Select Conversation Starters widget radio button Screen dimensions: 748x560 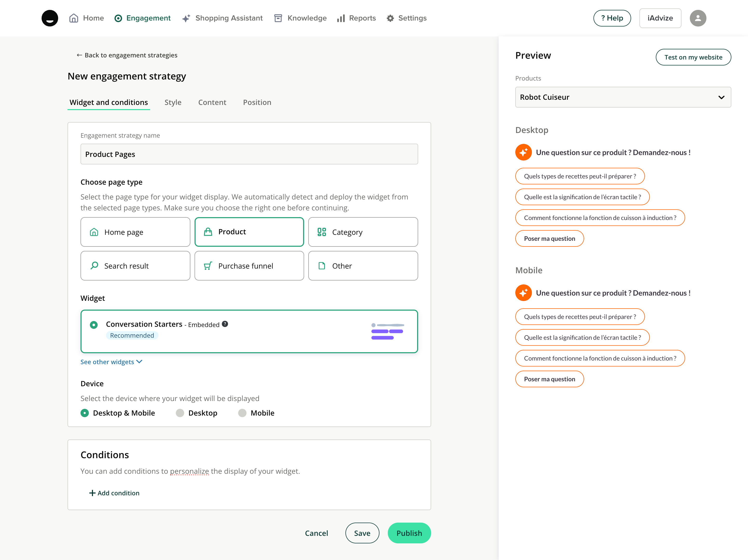coord(94,325)
